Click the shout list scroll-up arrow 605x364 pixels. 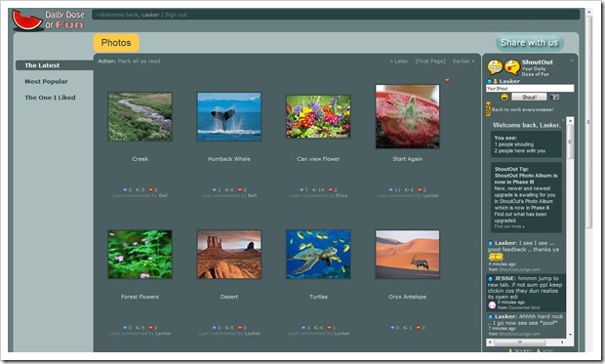coord(570,121)
